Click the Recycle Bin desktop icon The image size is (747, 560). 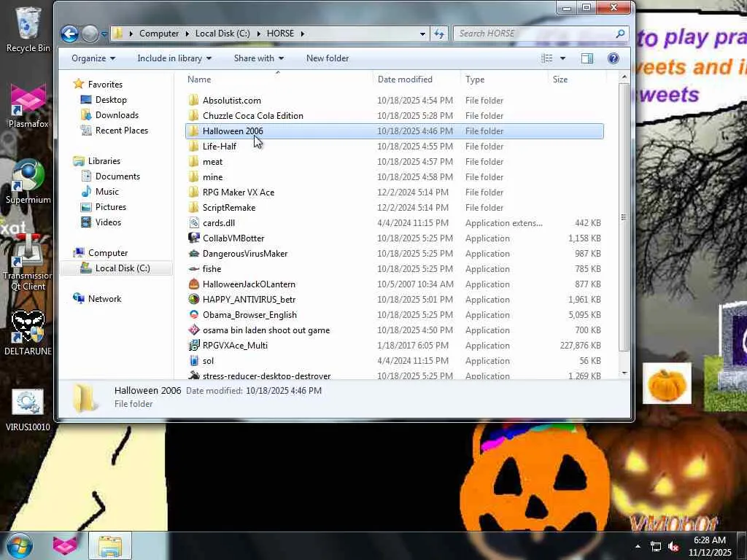(x=28, y=29)
